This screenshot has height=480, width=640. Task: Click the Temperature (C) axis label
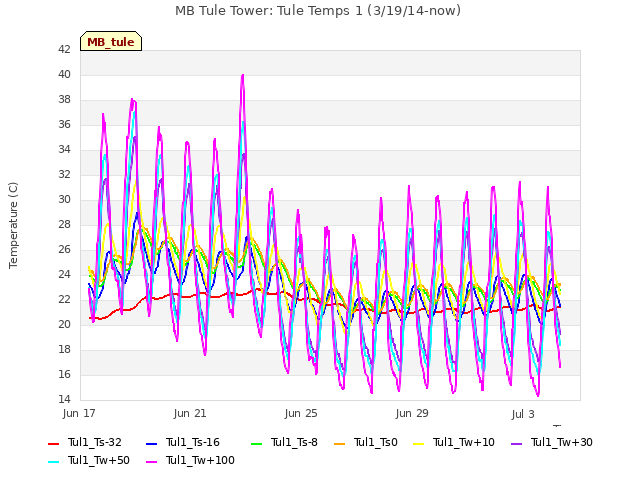13,225
